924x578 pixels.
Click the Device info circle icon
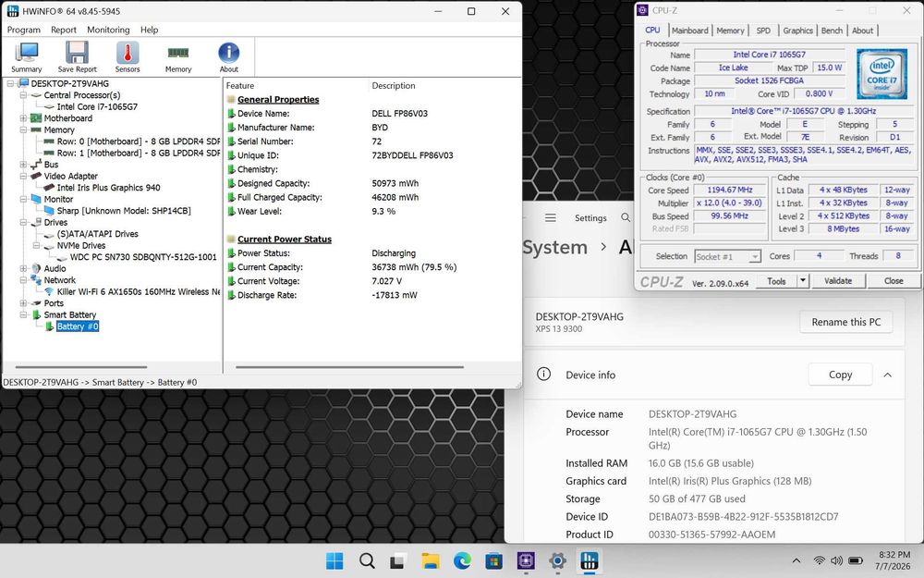tap(544, 374)
